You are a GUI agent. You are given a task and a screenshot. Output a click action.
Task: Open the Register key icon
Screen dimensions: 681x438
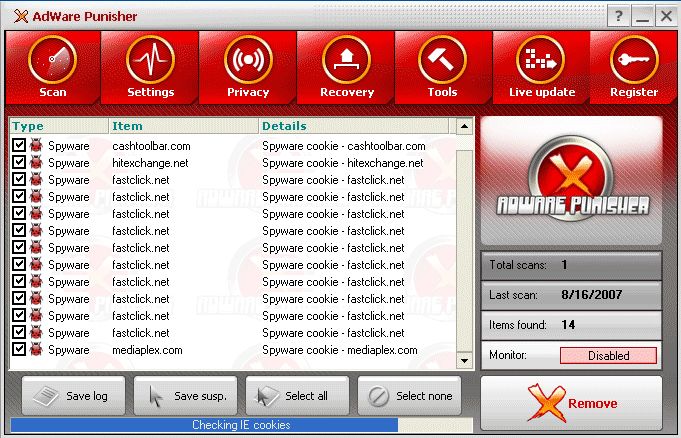coord(634,60)
